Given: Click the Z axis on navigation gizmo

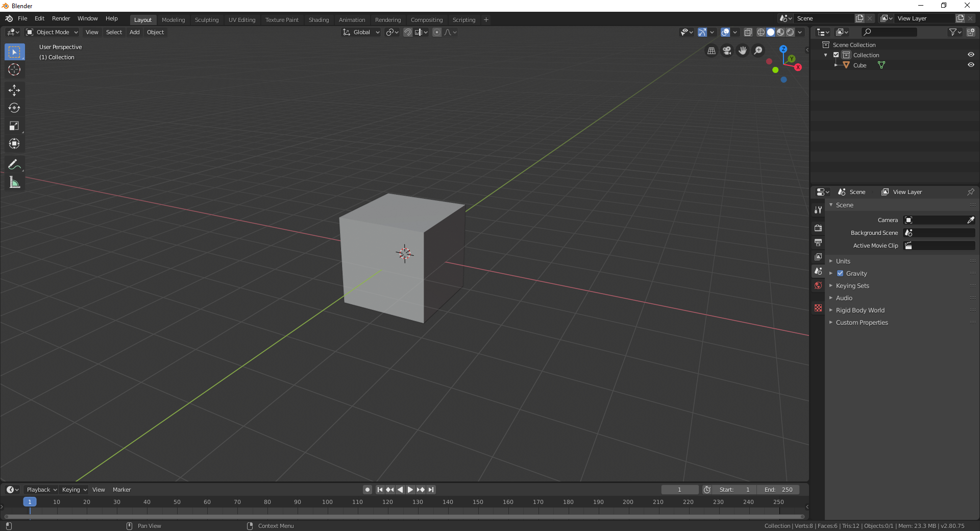Looking at the screenshot, I should pyautogui.click(x=783, y=49).
